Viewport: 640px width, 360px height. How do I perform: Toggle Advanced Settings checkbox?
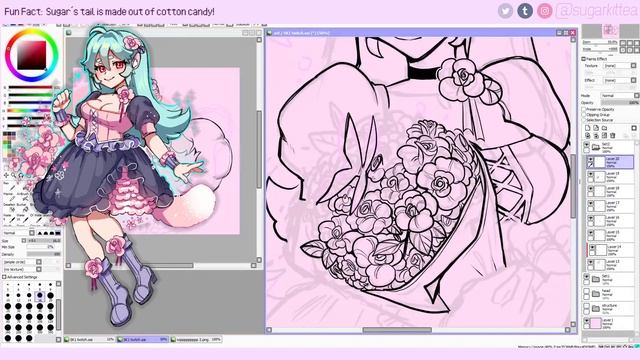tap(4, 277)
